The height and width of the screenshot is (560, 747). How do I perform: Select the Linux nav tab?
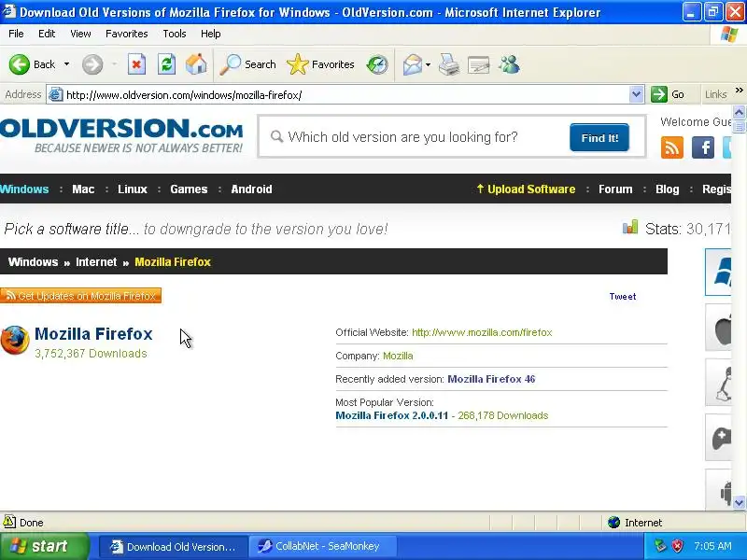click(x=133, y=189)
